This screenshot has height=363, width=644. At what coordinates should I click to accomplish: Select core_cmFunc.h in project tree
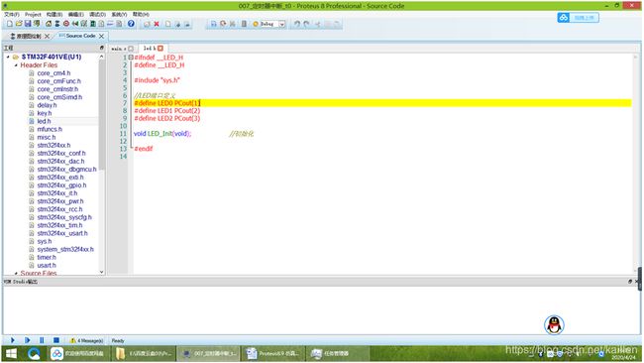click(x=59, y=81)
